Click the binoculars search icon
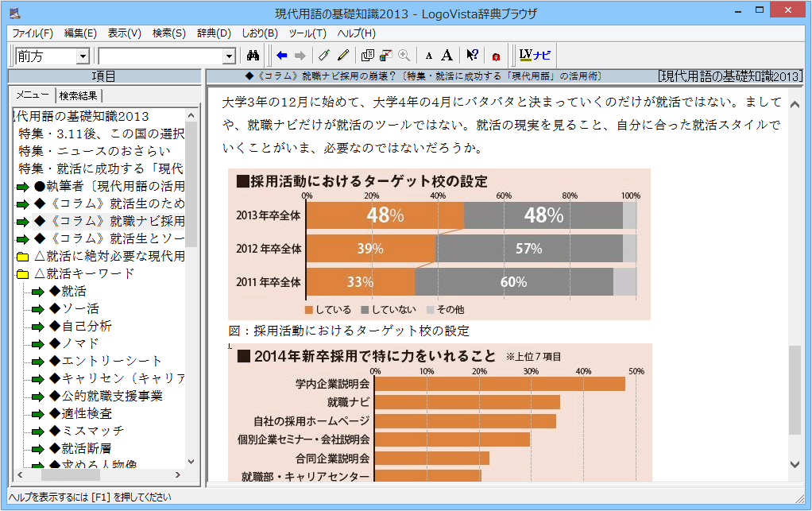The image size is (812, 511). click(x=253, y=56)
